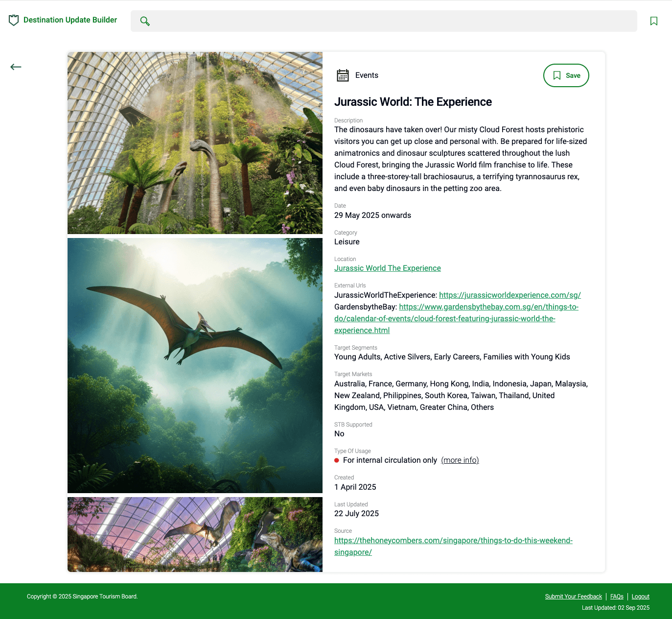The width and height of the screenshot is (672, 619).
Task: Click (more info) beside internal circulation note
Action: click(x=460, y=460)
